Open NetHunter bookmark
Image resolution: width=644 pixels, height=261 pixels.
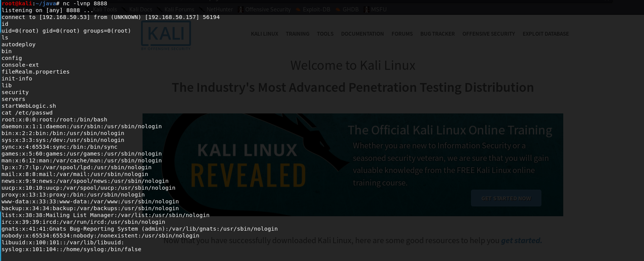tap(216, 9)
